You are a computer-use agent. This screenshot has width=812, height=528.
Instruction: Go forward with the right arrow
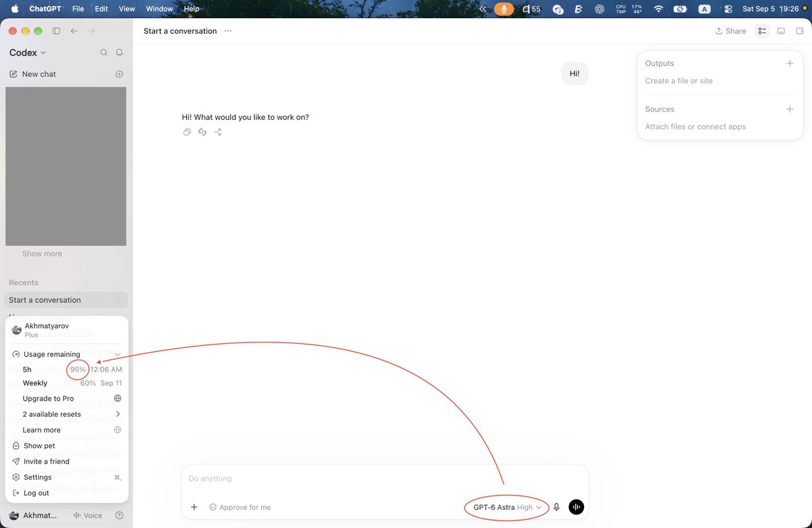coord(92,31)
